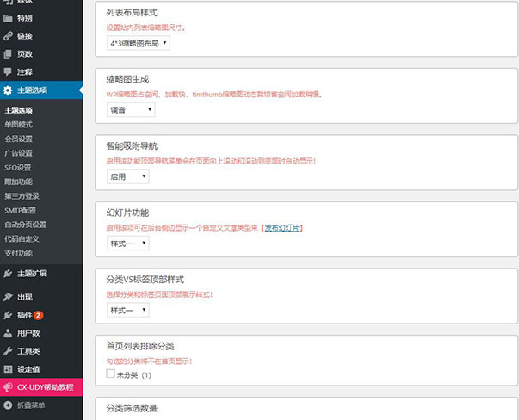Open the 4*3缩略图布局 layout dropdown
This screenshot has height=420, width=519.
click(x=138, y=42)
